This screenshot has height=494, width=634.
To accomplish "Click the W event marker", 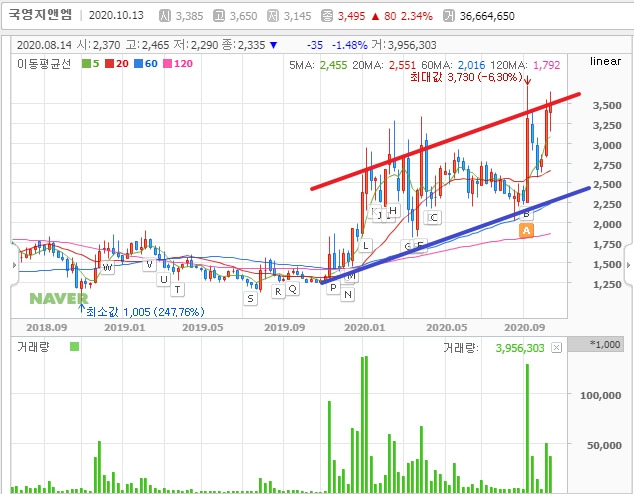I will click(107, 267).
